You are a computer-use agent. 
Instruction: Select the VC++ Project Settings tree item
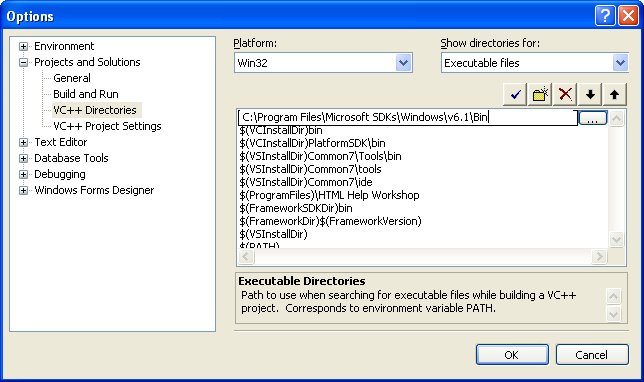(107, 126)
